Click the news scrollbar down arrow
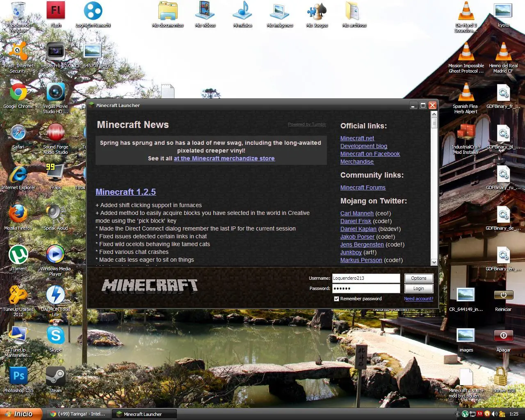This screenshot has height=420, width=525. point(434,262)
